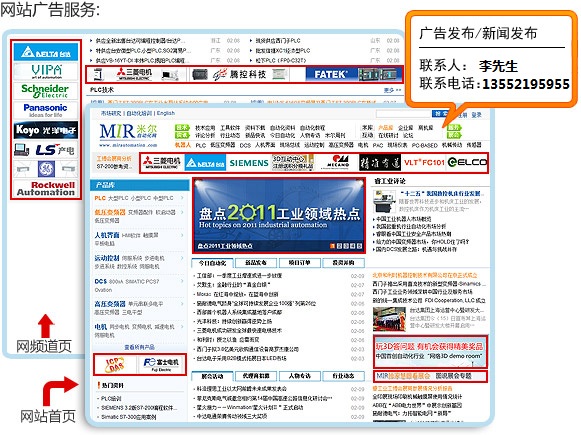The height and width of the screenshot is (435, 581).
Task: Click the Rockwell Automation logo
Action: point(46,188)
